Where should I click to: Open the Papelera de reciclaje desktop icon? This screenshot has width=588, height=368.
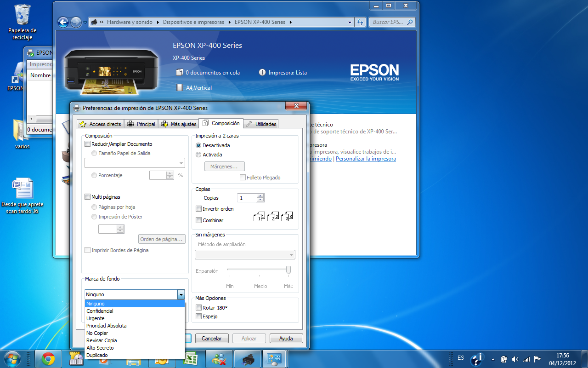tap(22, 22)
